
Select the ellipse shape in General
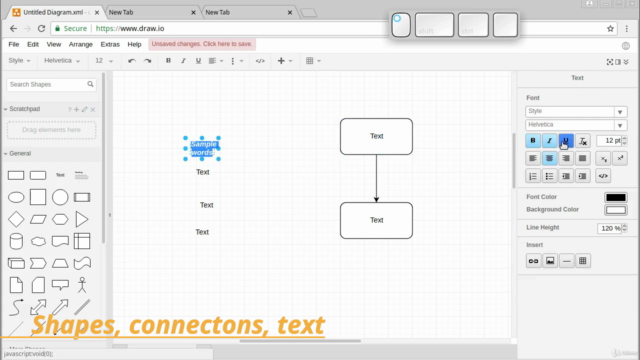[16, 198]
